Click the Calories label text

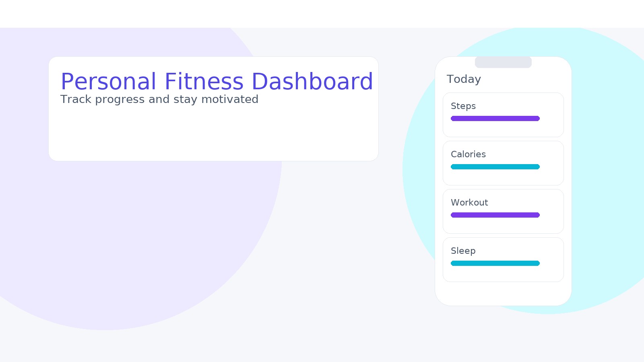tap(468, 154)
